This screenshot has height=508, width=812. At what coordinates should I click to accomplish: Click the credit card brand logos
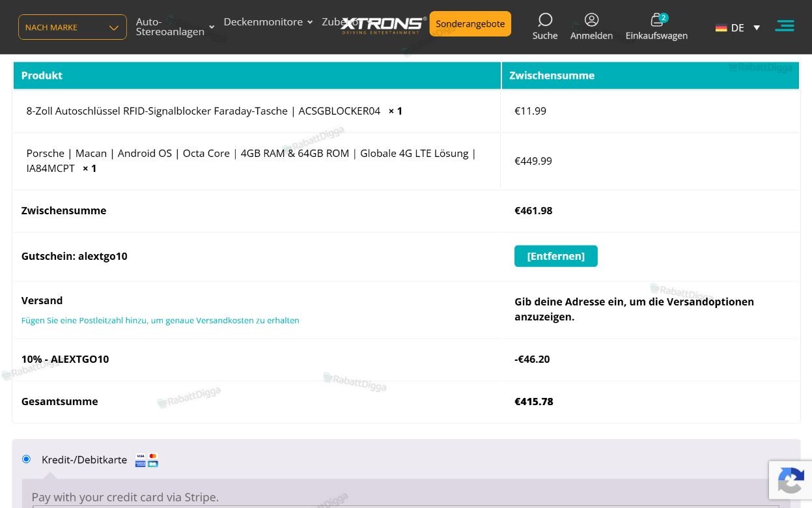pos(147,460)
